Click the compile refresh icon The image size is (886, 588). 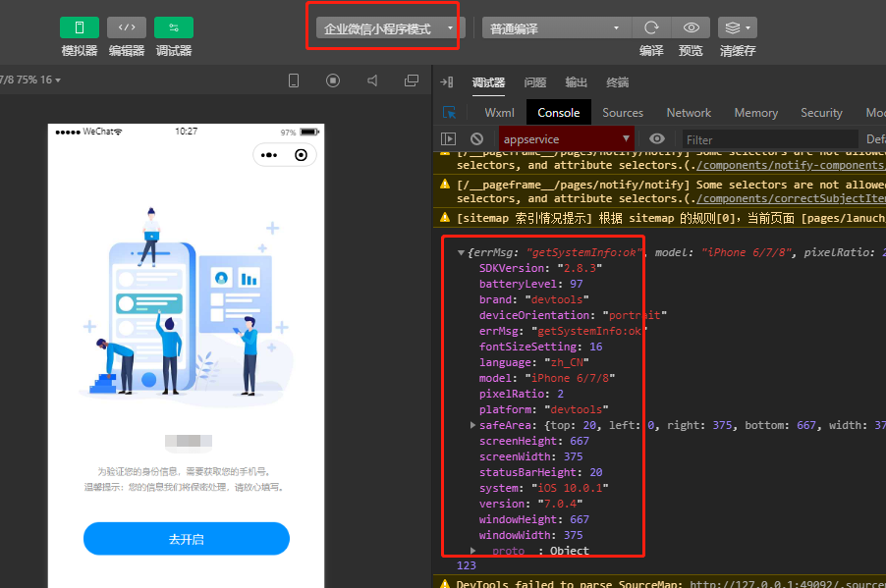click(651, 27)
